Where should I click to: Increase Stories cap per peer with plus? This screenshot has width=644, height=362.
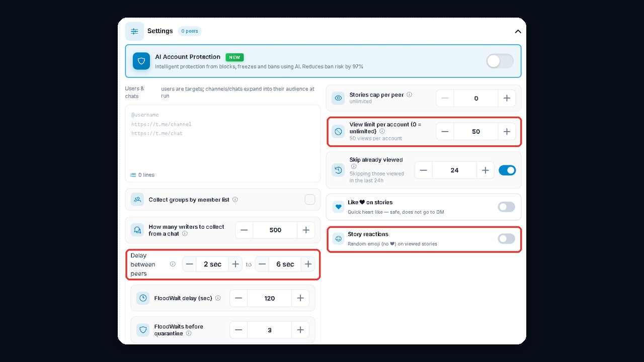(x=507, y=98)
